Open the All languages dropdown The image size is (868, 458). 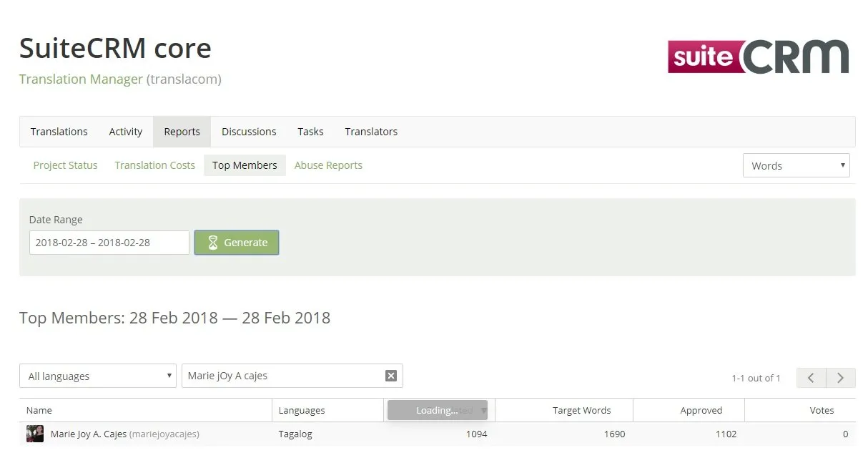(98, 376)
